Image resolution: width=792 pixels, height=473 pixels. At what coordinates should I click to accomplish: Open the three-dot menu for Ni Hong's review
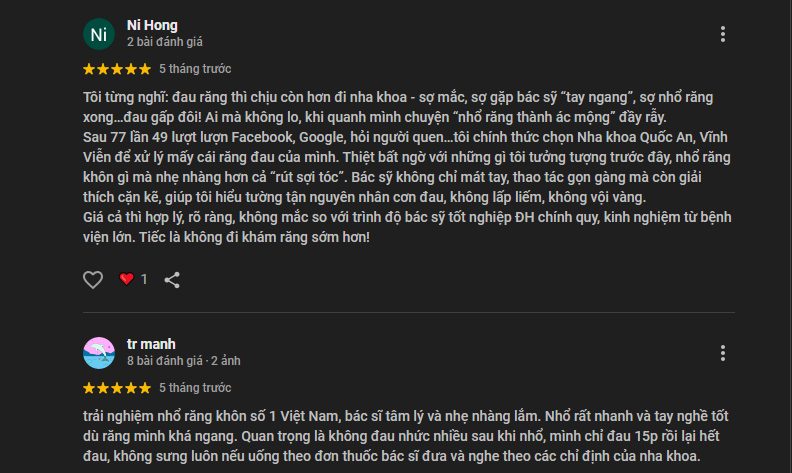[723, 34]
